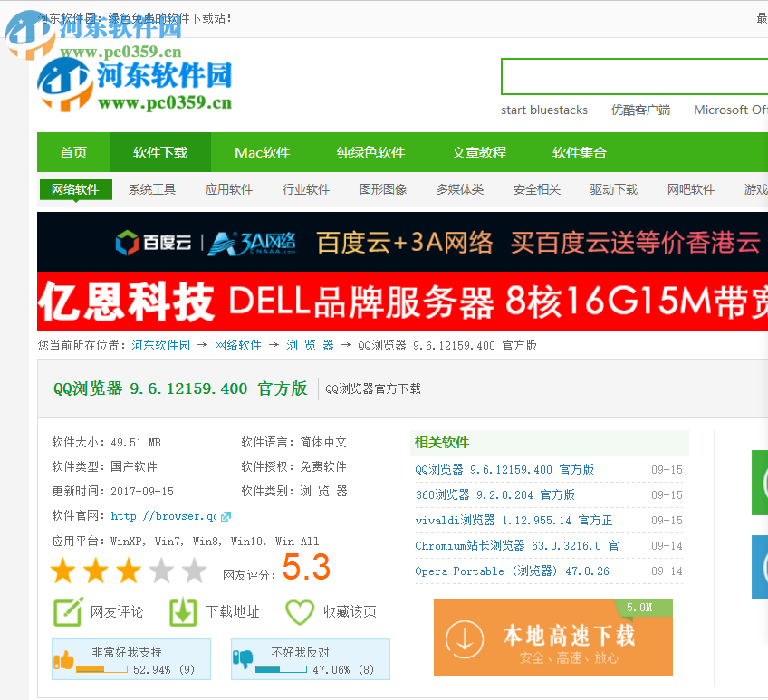768x700 pixels.
Task: Open the Mac软件 tab
Action: pyautogui.click(x=262, y=152)
